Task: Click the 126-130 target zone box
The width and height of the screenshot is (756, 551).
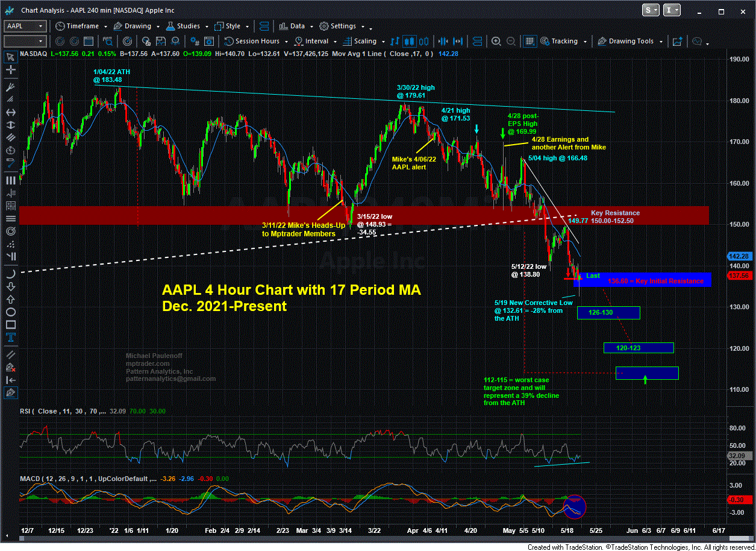Action: tap(608, 312)
